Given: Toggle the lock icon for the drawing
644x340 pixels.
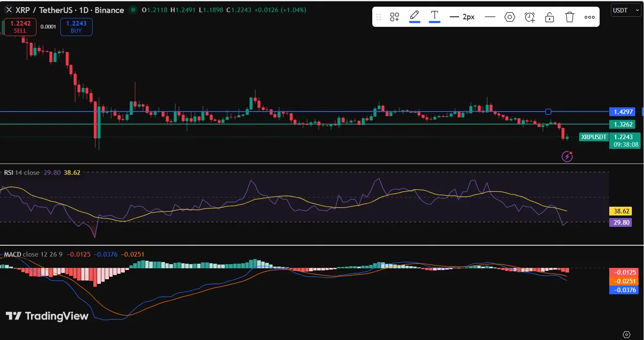Looking at the screenshot, I should pyautogui.click(x=549, y=17).
